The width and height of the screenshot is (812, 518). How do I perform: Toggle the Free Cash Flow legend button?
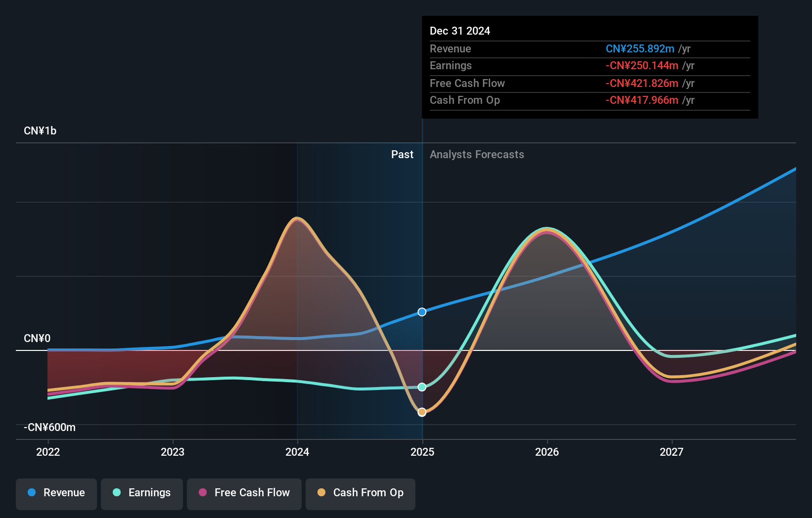pos(244,494)
